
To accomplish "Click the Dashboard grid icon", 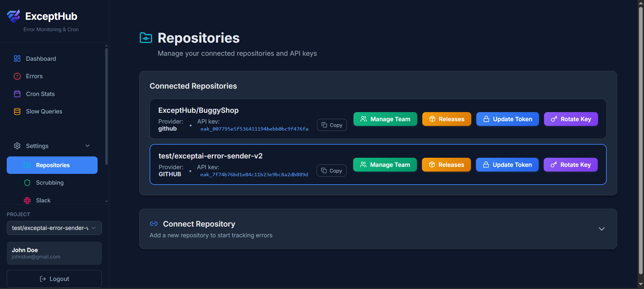I will tap(17, 59).
